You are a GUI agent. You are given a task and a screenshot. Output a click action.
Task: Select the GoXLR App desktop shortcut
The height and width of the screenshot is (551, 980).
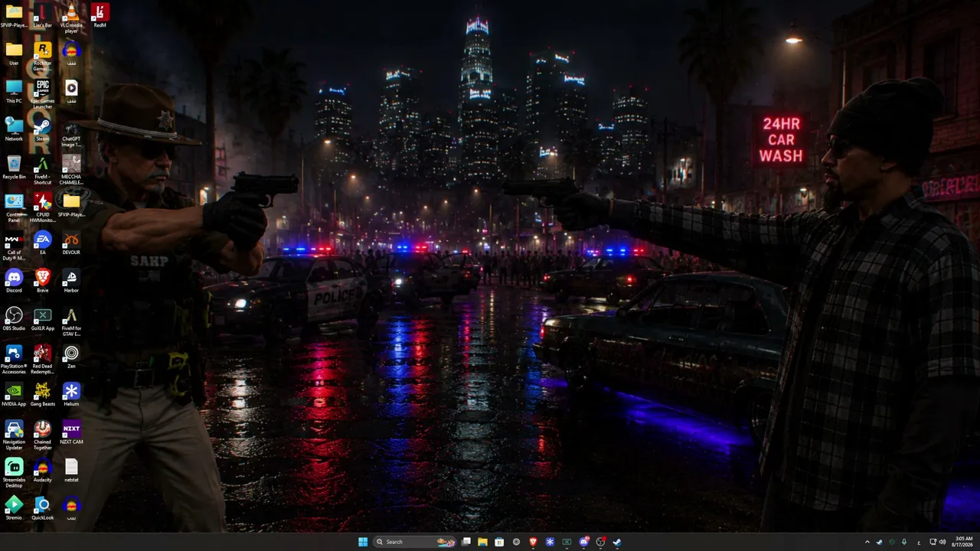[x=43, y=319]
